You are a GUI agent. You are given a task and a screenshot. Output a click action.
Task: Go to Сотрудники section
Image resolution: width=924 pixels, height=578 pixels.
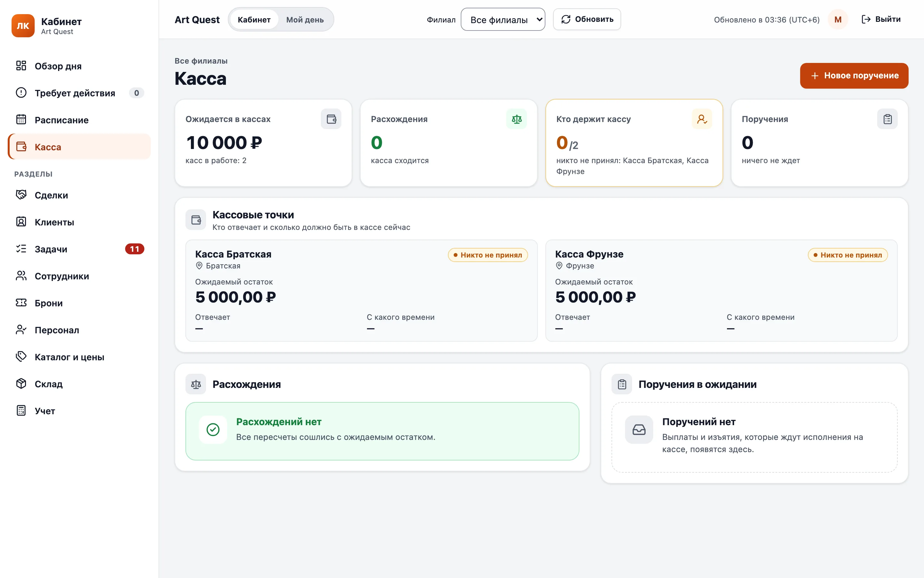80,276
